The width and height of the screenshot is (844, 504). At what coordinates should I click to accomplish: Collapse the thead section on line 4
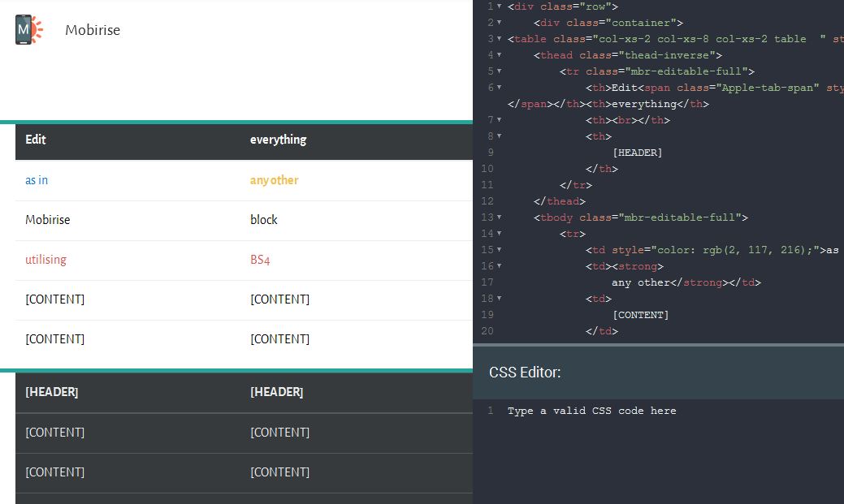[x=498, y=55]
